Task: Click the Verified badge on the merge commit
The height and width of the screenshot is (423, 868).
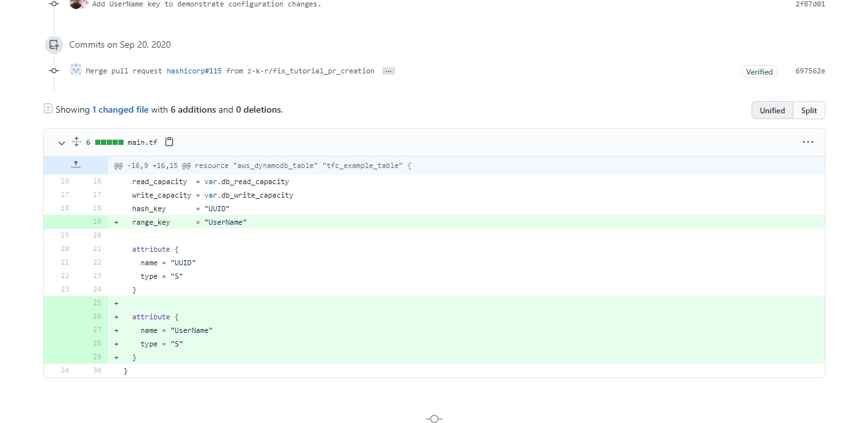Action: click(x=759, y=71)
